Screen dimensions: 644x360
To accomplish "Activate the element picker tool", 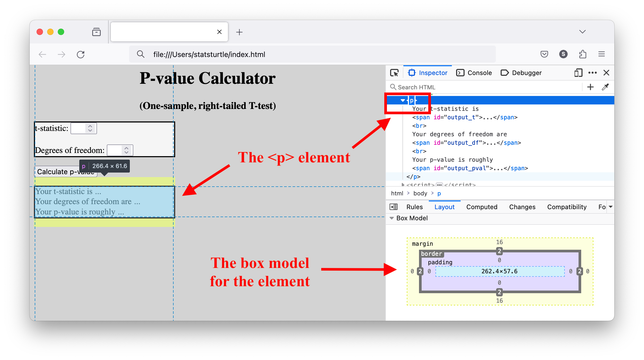I will pyautogui.click(x=394, y=73).
